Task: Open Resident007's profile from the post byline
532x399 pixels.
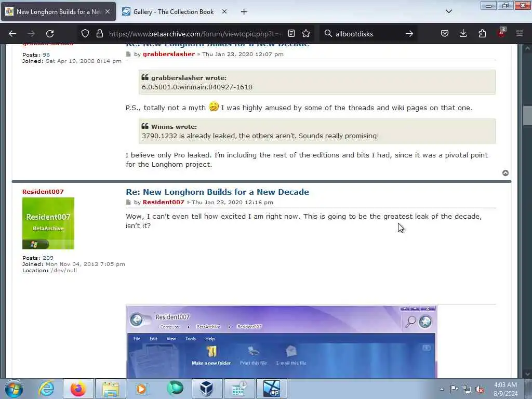Action: coord(163,202)
